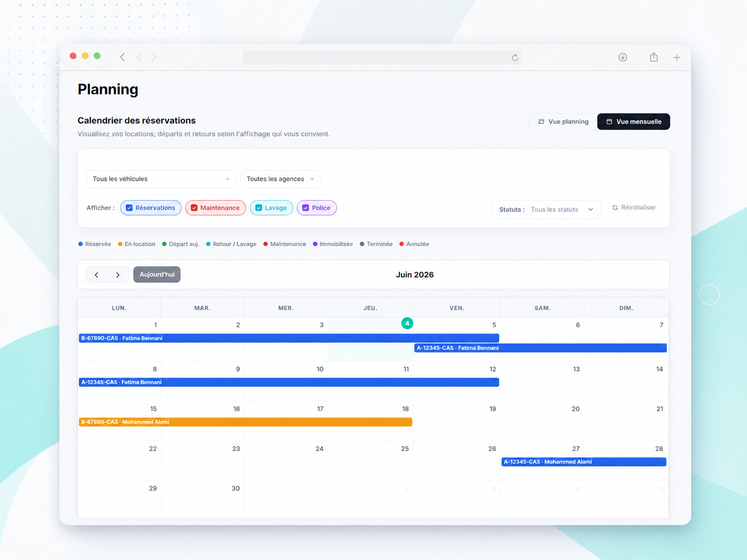Screen dimensions: 747x560
Task: Click the browser reload icon
Action: (x=514, y=57)
